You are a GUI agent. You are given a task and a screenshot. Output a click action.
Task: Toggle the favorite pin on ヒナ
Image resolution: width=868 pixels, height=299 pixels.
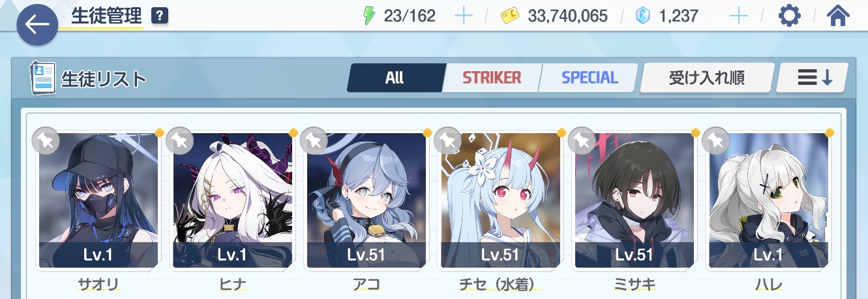tap(179, 140)
